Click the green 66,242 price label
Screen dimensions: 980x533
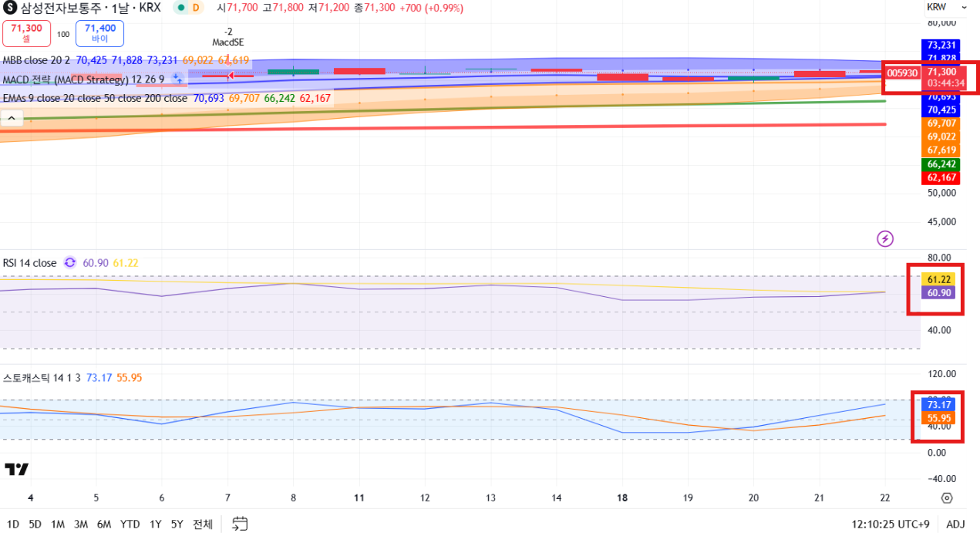pos(941,164)
